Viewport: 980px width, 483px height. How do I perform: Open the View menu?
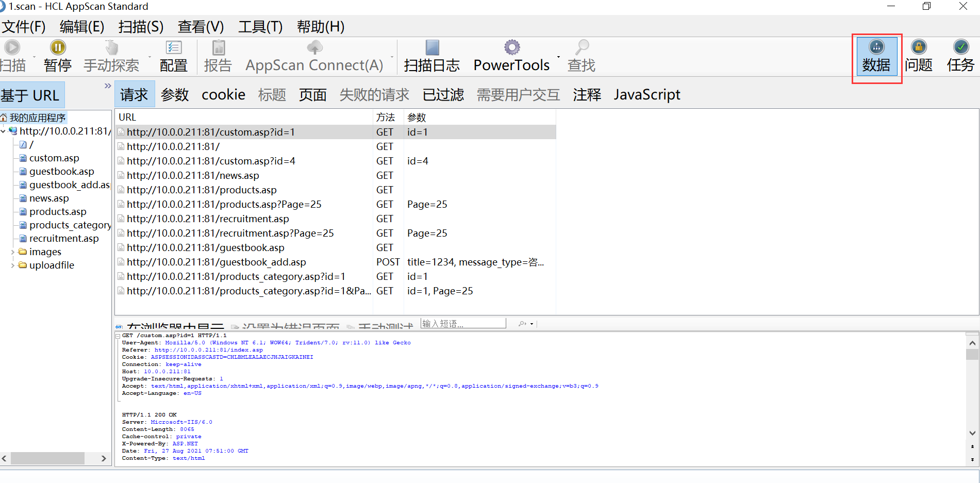pyautogui.click(x=201, y=26)
